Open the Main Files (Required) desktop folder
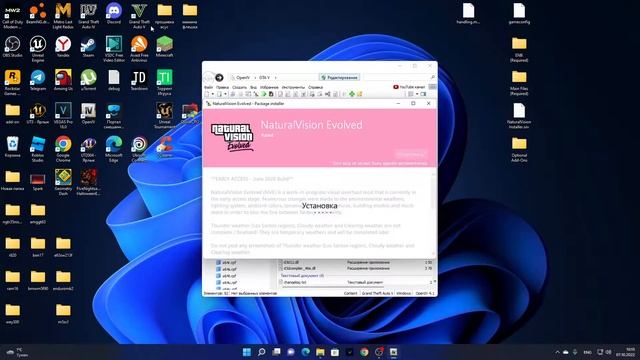Viewport: 640px width, 360px height. coord(519,82)
